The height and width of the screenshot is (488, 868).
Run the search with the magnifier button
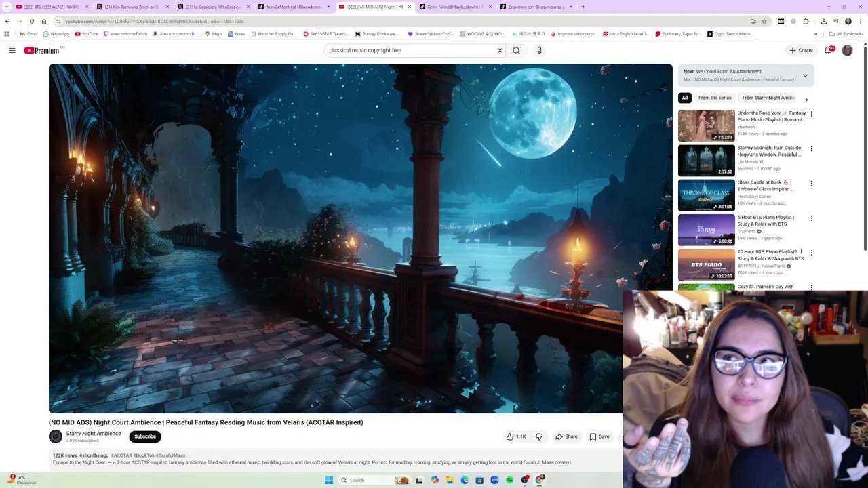[516, 50]
